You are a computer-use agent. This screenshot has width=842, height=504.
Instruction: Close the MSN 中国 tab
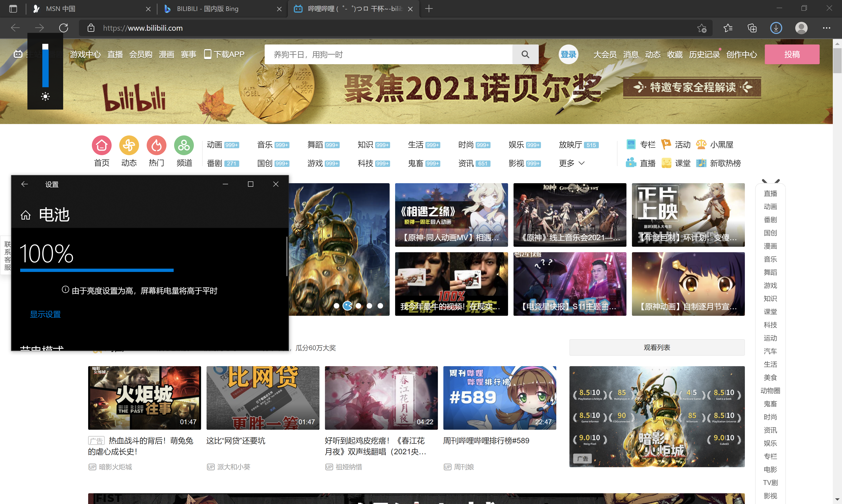[x=148, y=9]
